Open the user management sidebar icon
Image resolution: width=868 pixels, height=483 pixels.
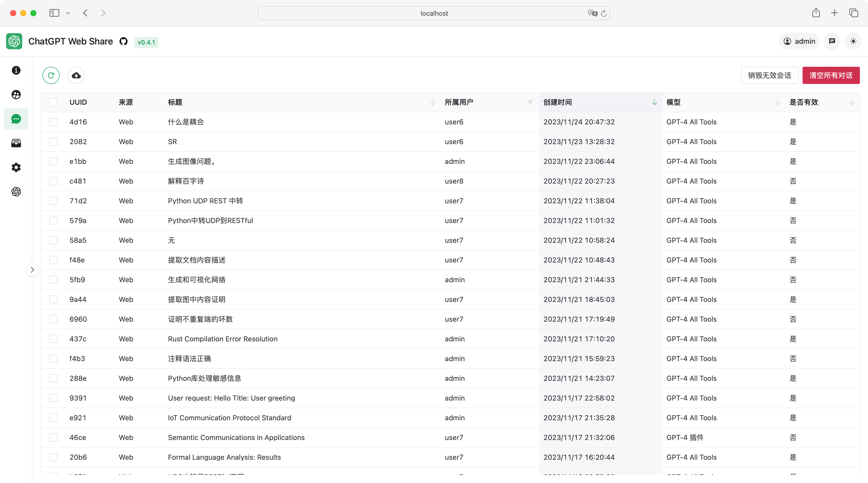[16, 94]
